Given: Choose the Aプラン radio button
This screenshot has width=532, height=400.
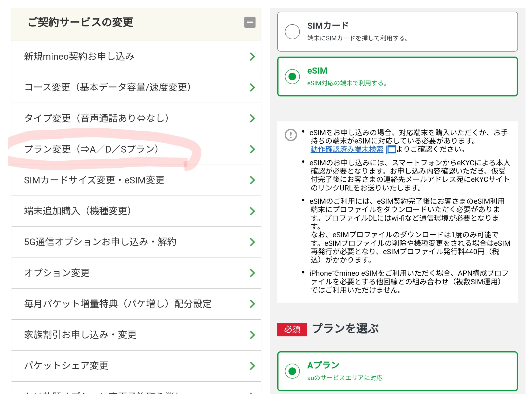Looking at the screenshot, I should (292, 371).
